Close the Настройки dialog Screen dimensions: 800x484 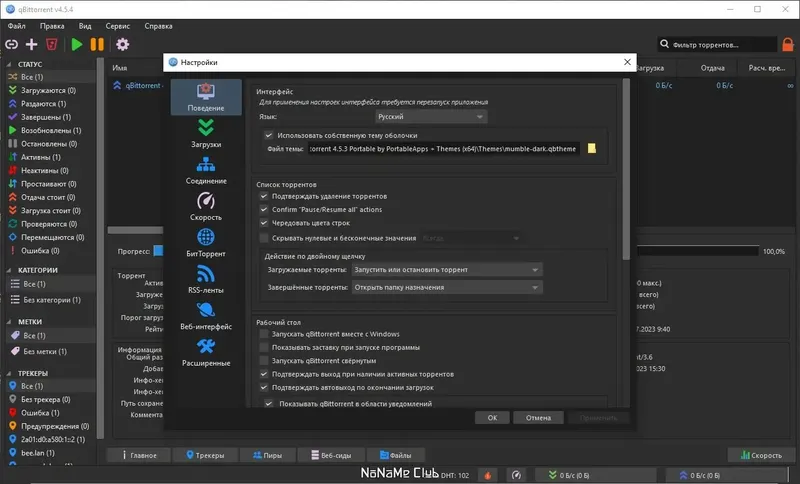click(x=627, y=62)
